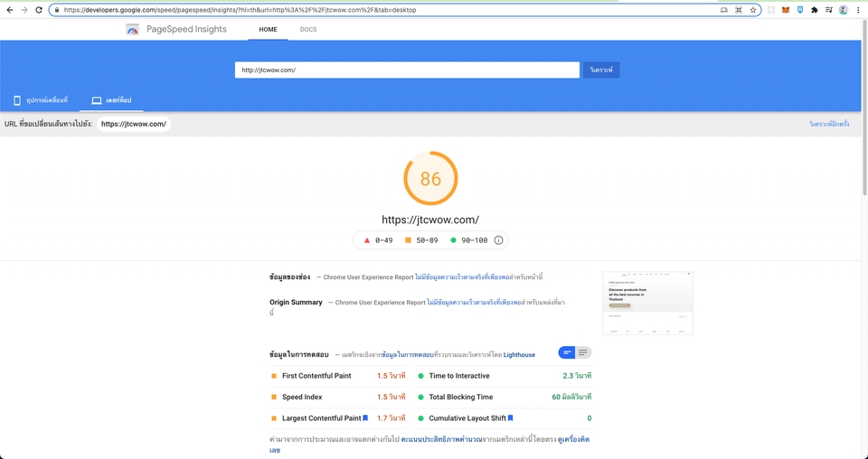This screenshot has width=868, height=459.
Task: Click the re-analyze link at right
Action: 829,124
